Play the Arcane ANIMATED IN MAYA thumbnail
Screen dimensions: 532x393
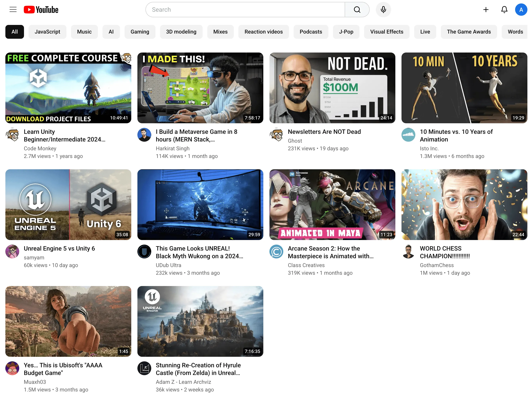332,205
